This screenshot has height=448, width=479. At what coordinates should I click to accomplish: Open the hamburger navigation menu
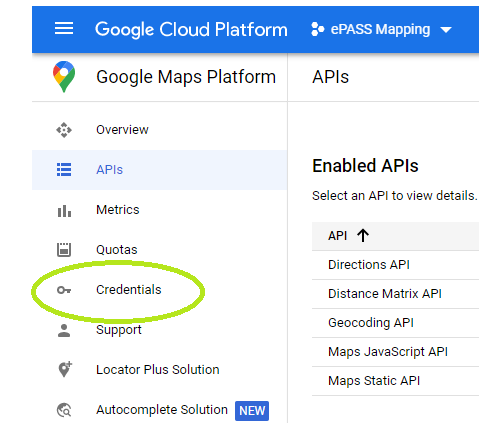64,28
